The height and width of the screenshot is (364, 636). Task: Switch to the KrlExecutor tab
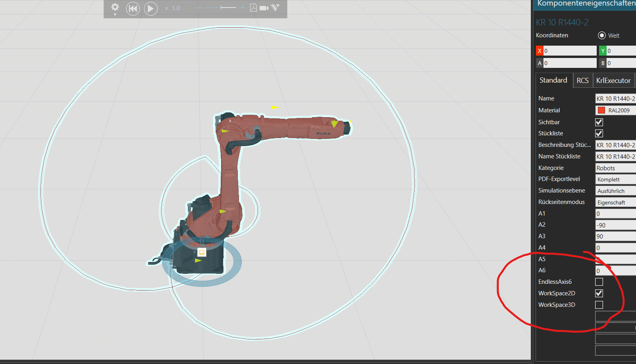point(613,81)
